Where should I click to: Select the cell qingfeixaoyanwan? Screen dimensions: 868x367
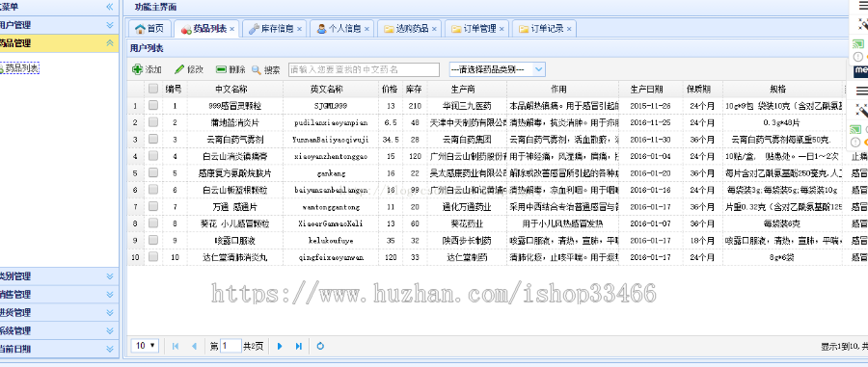click(331, 257)
